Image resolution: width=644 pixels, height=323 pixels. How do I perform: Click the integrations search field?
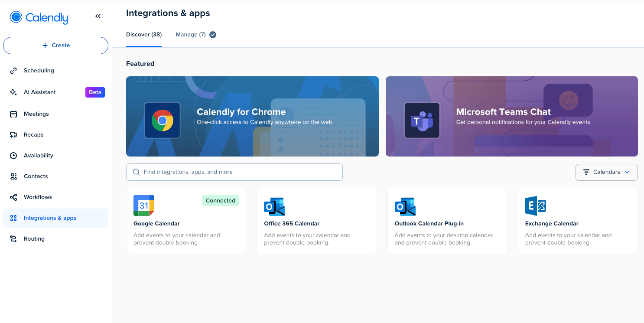[234, 172]
